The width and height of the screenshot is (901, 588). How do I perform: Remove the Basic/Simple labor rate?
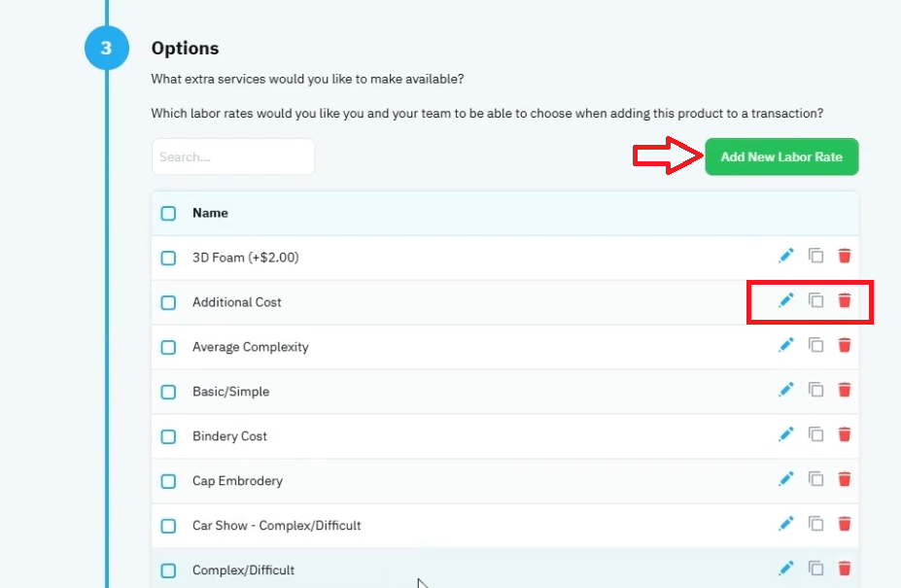point(844,390)
